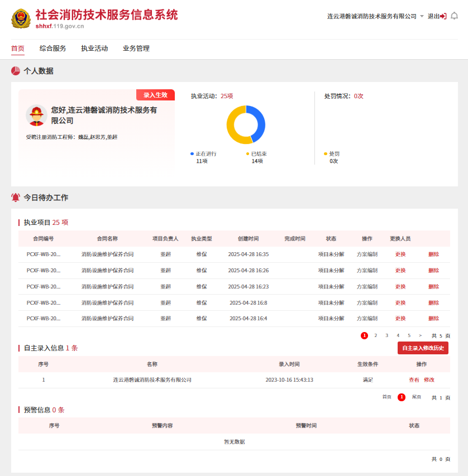This screenshot has width=468, height=476.
Task: Click the alarm bell icon beside 今日待办工作
Action: (x=16, y=198)
